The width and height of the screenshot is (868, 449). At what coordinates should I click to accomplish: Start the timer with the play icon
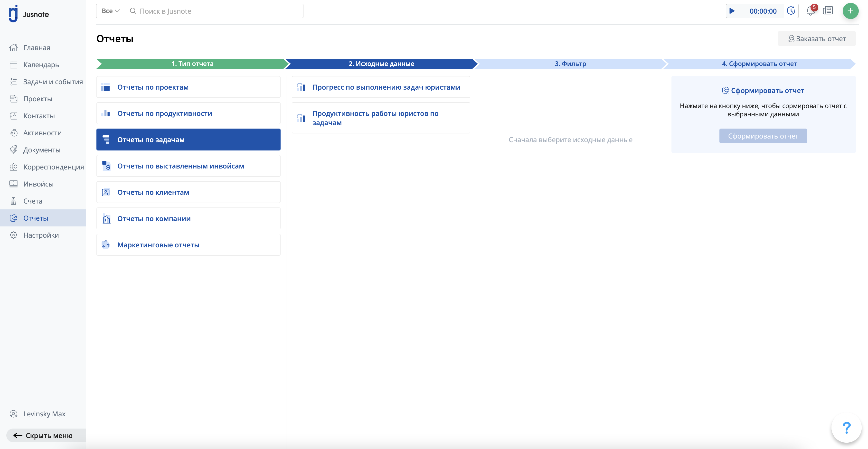732,11
